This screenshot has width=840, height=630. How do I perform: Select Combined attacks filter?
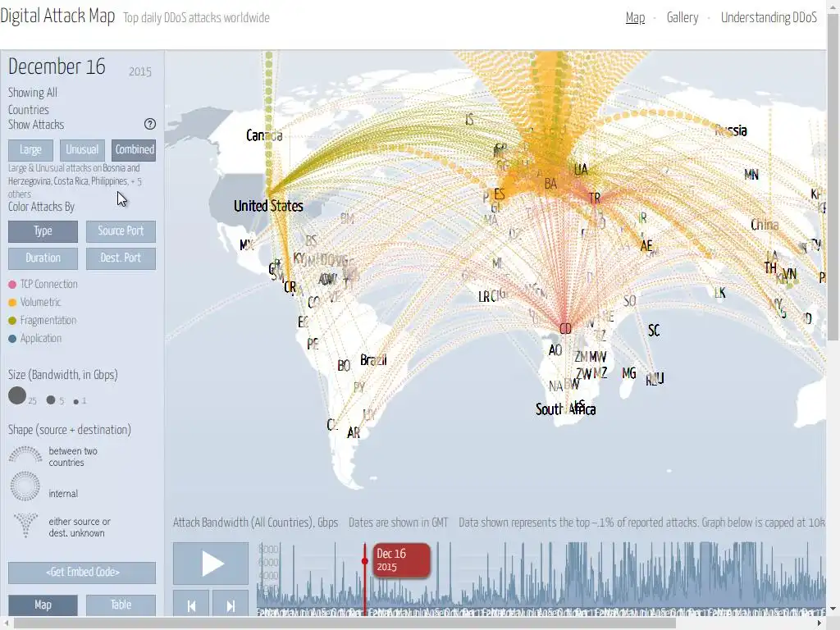pos(134,150)
